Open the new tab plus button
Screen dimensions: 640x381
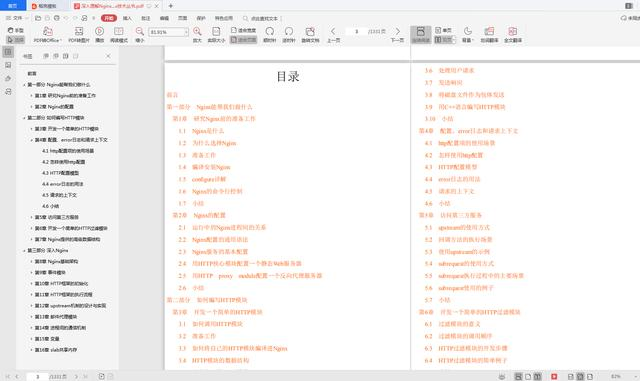coord(171,6)
